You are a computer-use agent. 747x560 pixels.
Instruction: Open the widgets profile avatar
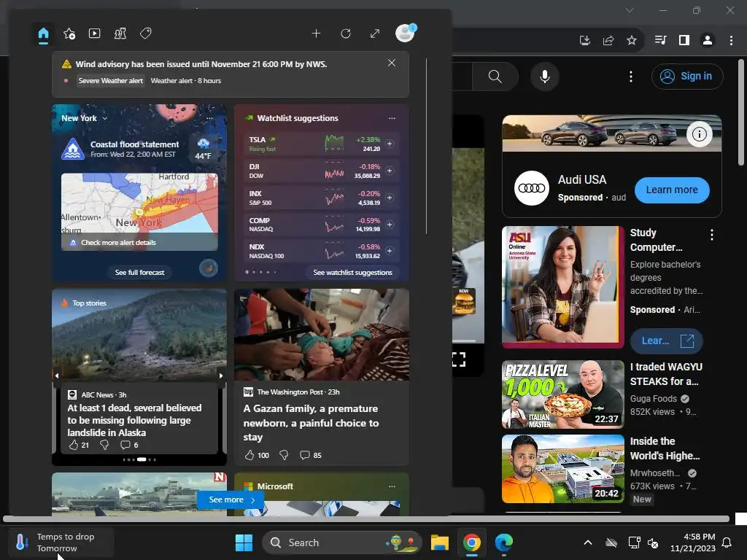click(406, 33)
